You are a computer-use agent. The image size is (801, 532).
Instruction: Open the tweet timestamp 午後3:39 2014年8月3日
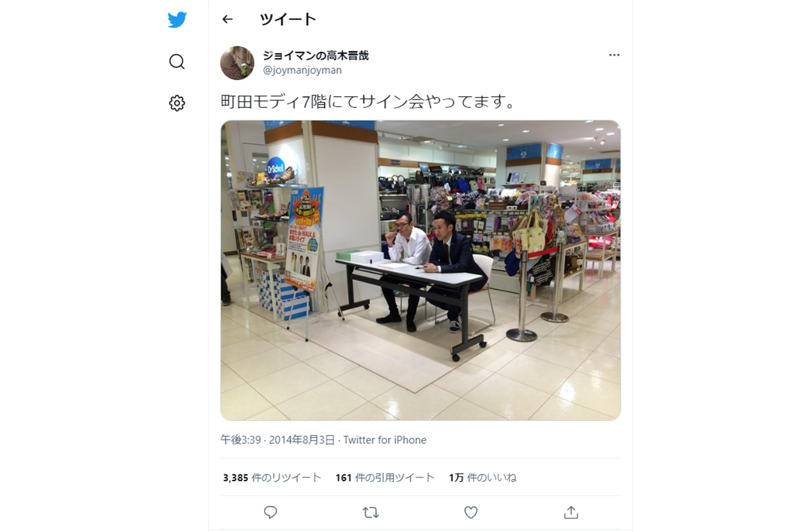[x=278, y=440]
